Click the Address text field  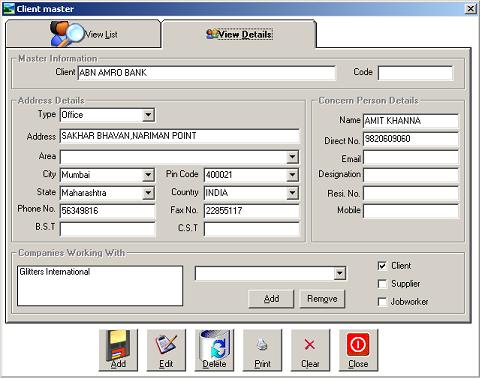179,136
